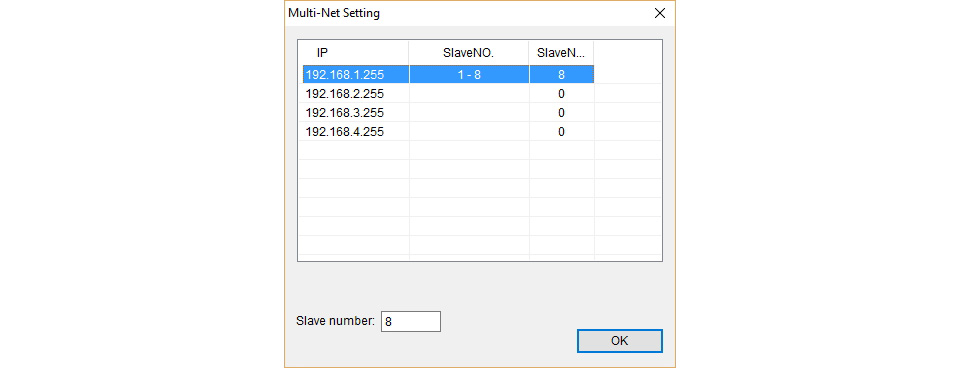Click the SlaveNO. column header
Viewport: 960px width, 368px height.
[x=469, y=53]
